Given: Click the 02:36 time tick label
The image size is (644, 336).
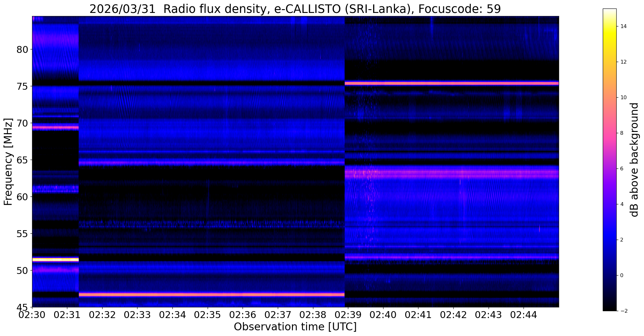Looking at the screenshot, I should pos(243,315).
